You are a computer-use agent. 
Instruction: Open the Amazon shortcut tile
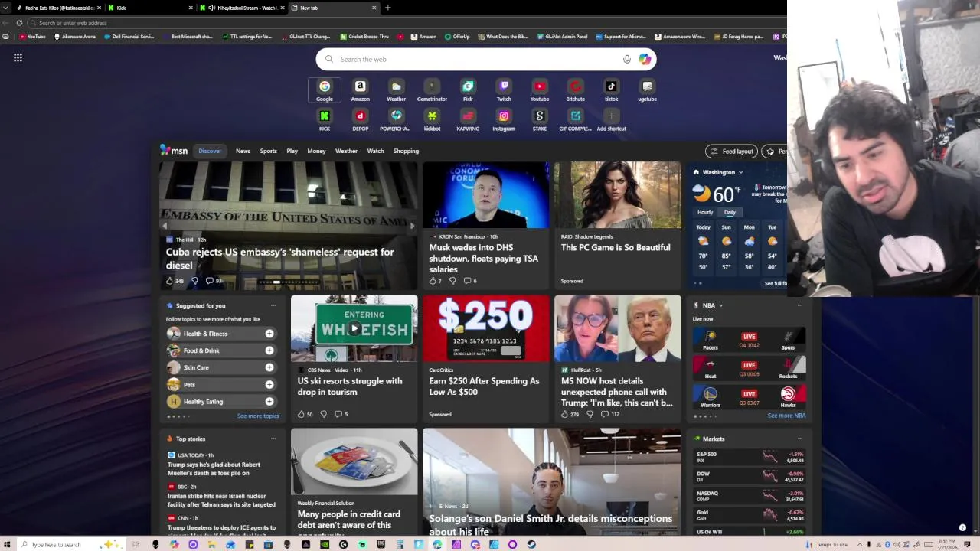coord(360,90)
